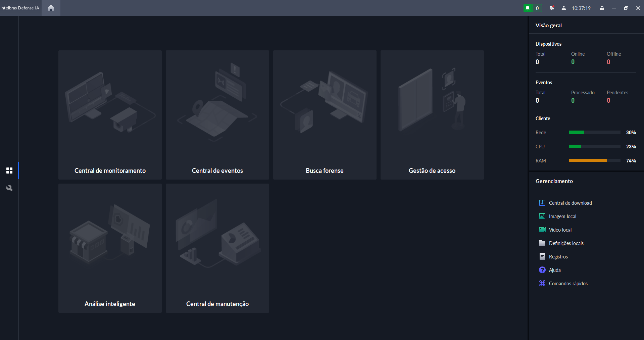644x340 pixels.
Task: Click the user account icon
Action: [564, 8]
